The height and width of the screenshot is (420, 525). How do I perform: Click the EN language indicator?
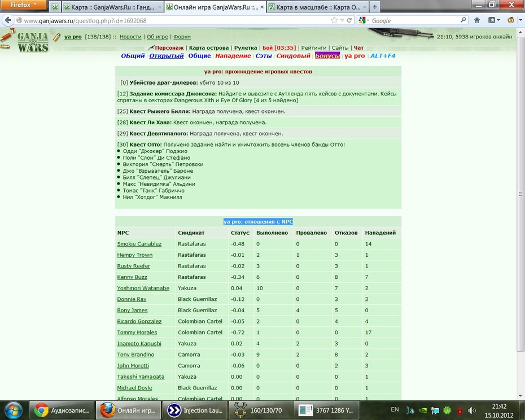395,410
